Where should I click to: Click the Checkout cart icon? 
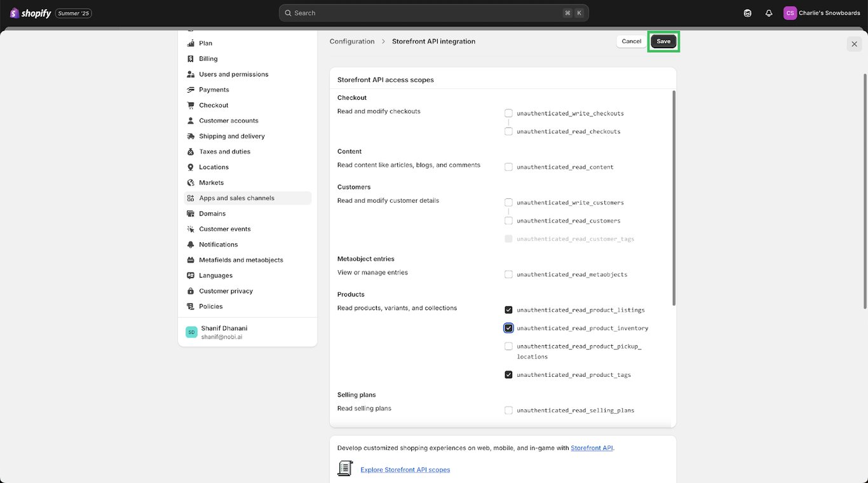[x=191, y=105]
